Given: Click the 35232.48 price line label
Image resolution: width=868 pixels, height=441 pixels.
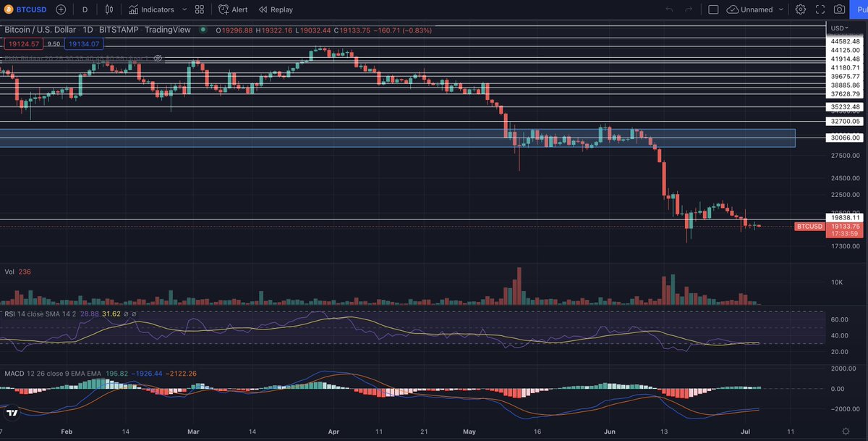Looking at the screenshot, I should 845,106.
